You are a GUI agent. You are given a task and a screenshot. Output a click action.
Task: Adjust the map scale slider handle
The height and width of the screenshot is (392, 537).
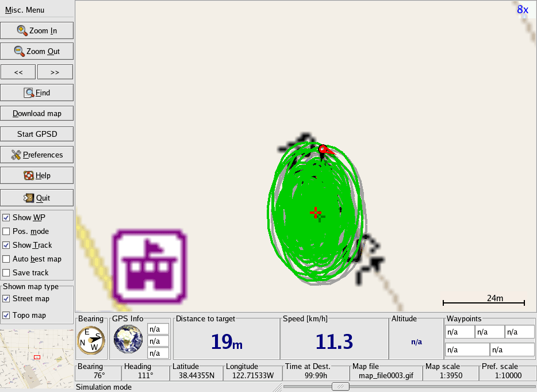(x=340, y=387)
